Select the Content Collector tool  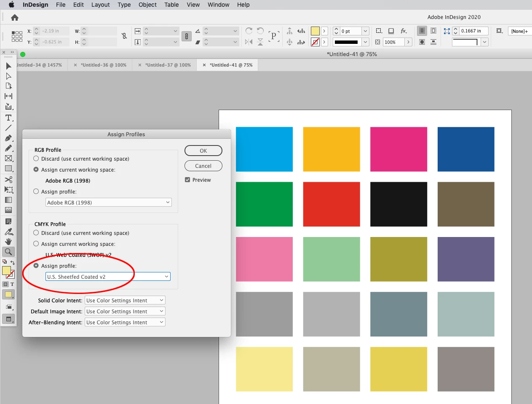(8, 107)
